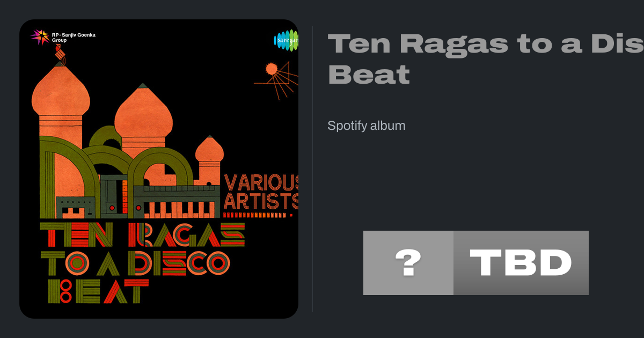
Task: Click the TO A DISCO lettering
Action: point(135,262)
